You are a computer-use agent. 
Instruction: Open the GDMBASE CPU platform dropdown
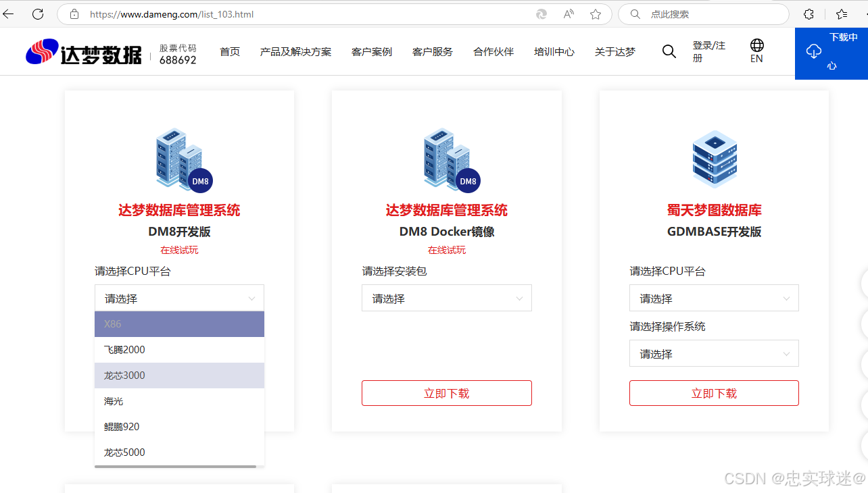coord(714,299)
